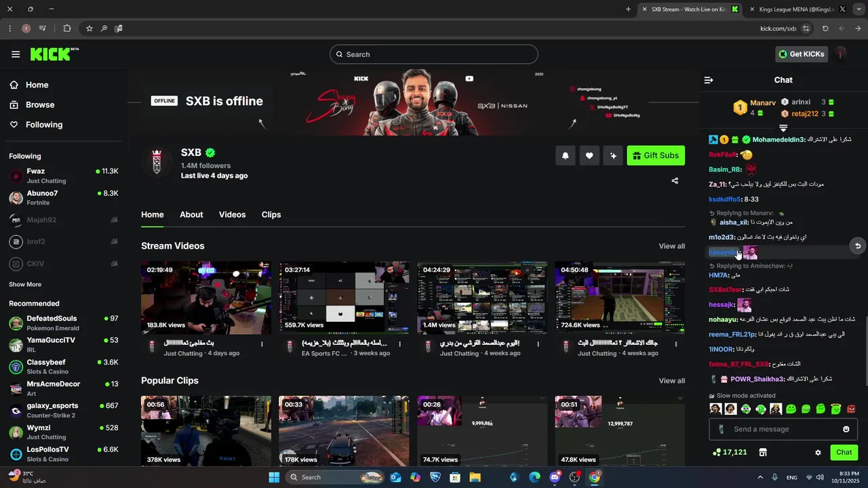868x488 pixels.
Task: Open Fwaz's channel from Following
Action: pyautogui.click(x=63, y=176)
